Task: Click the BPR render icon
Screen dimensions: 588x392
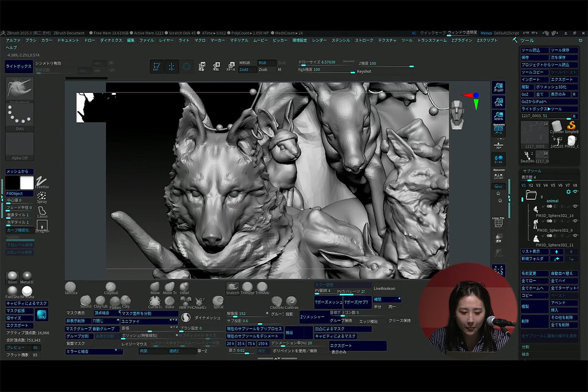Action: coord(42,315)
